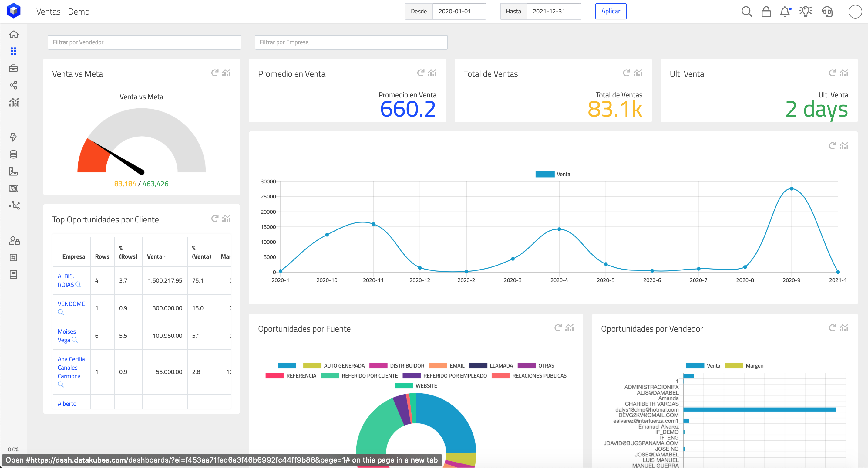868x468 pixels.
Task: Open the search magnifier in top bar
Action: (746, 12)
